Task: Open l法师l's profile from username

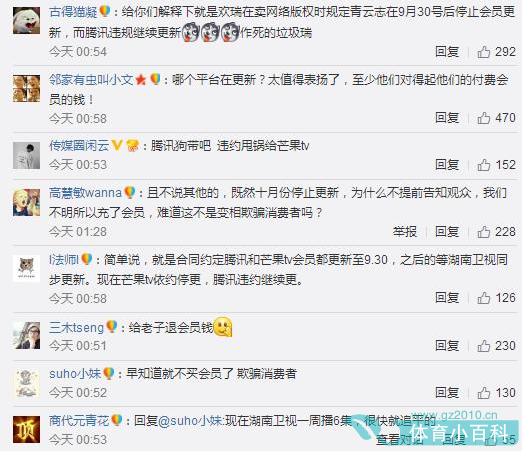Action: tap(64, 260)
